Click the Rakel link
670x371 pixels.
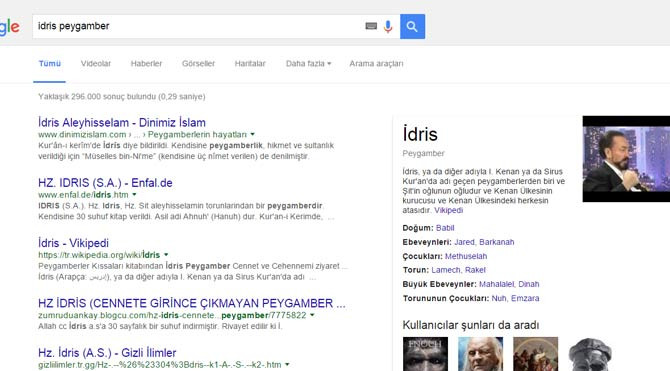(475, 270)
